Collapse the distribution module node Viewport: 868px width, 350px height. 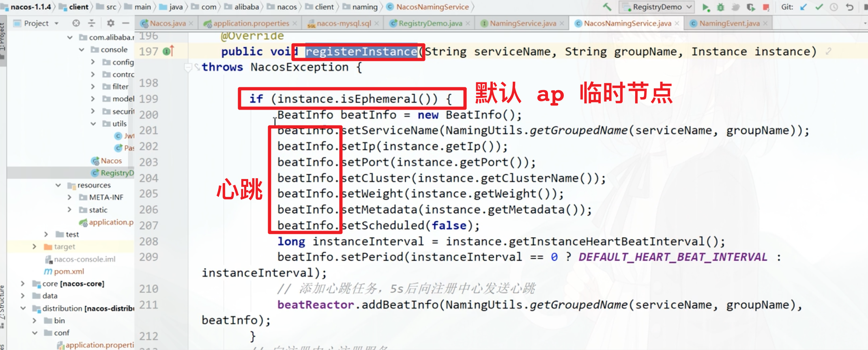click(x=23, y=308)
